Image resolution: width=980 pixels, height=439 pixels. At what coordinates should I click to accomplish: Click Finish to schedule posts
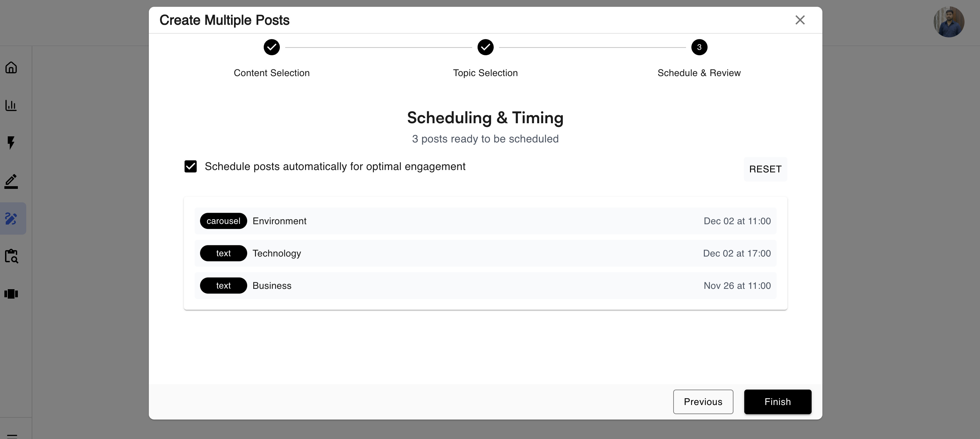[x=777, y=402]
